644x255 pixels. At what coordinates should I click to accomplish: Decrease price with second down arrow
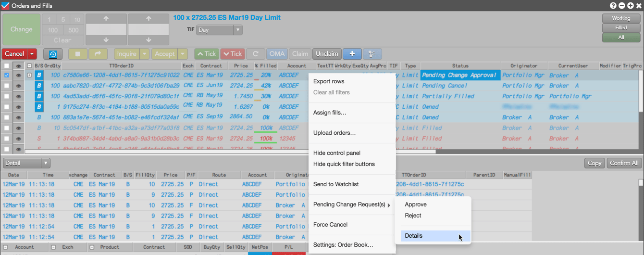[149, 40]
